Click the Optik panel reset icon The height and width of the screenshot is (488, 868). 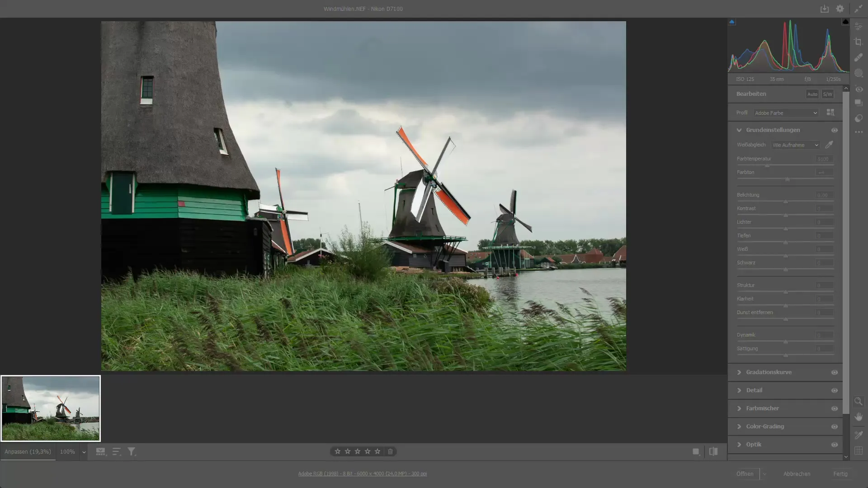pyautogui.click(x=834, y=445)
